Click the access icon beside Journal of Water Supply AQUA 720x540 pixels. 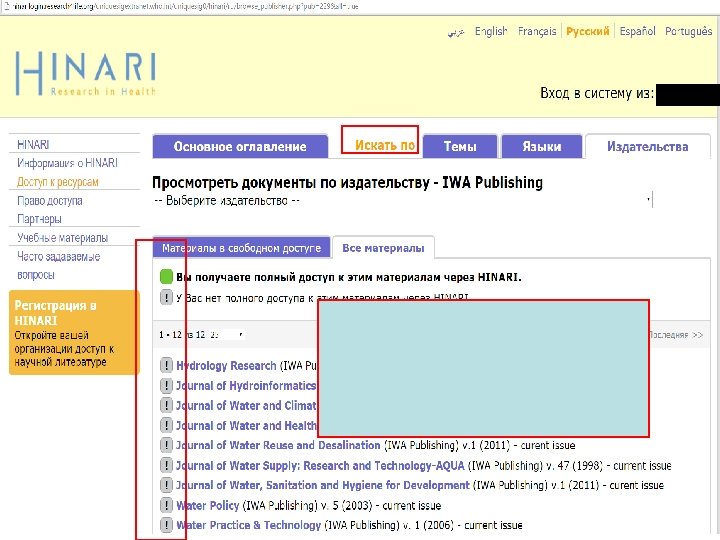[166, 465]
